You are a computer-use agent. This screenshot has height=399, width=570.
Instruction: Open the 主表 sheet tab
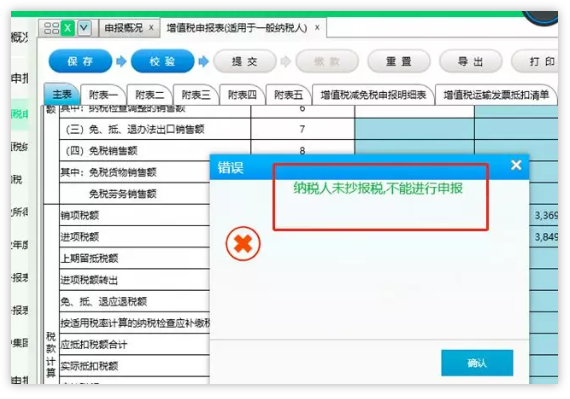(x=62, y=94)
